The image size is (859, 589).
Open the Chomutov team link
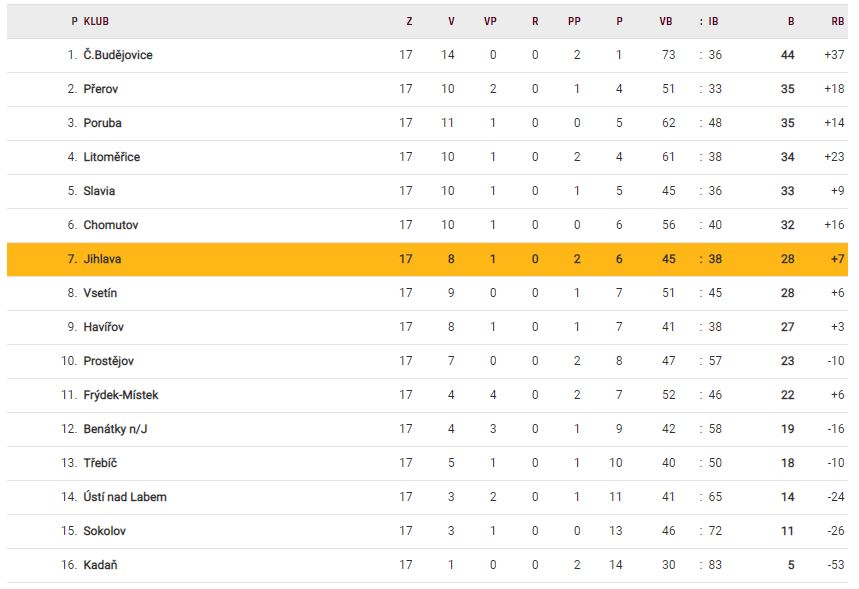(111, 225)
